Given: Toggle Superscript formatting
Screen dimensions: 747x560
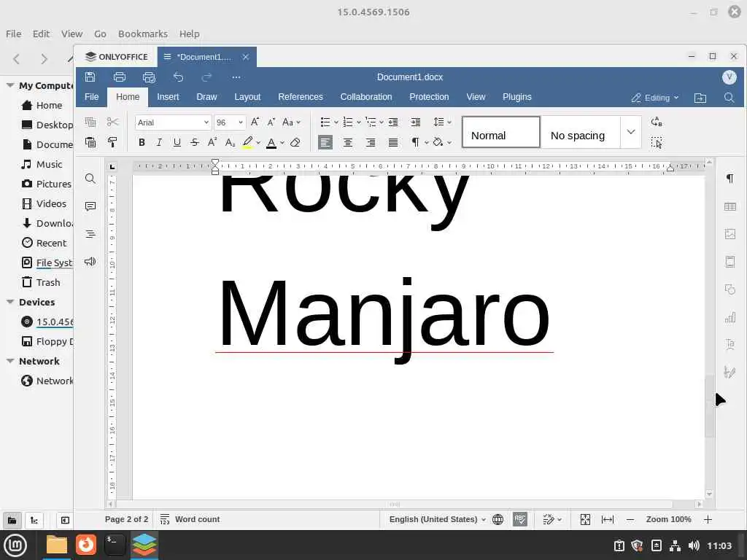Looking at the screenshot, I should point(212,142).
